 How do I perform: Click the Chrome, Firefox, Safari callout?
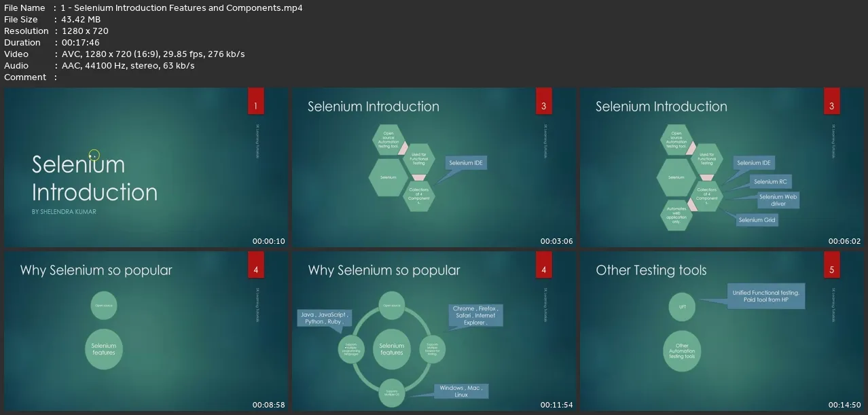[475, 316]
